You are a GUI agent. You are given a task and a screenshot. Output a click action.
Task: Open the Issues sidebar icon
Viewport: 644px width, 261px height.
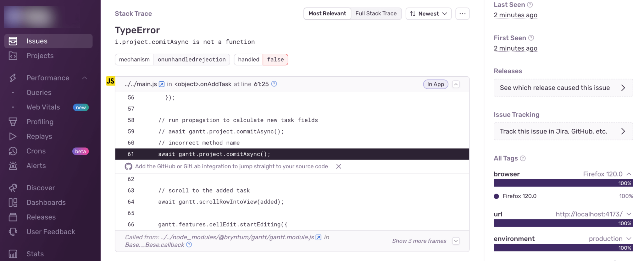click(13, 41)
